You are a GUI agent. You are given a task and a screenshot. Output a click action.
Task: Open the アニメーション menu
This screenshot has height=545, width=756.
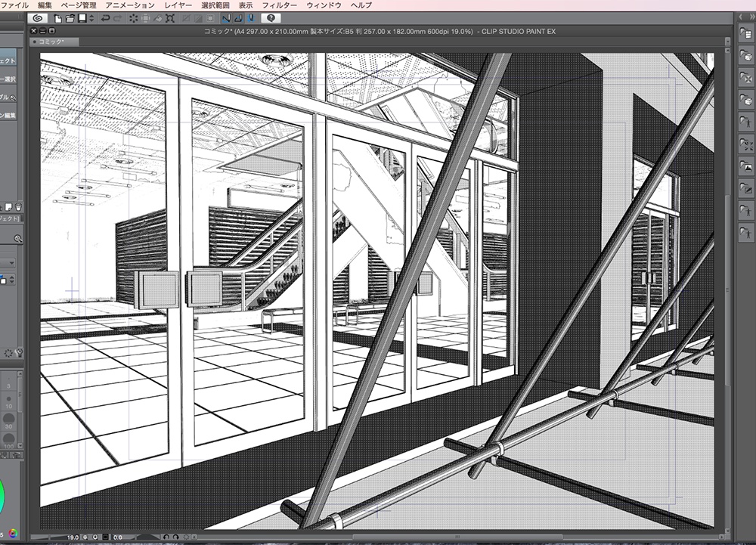pos(130,5)
